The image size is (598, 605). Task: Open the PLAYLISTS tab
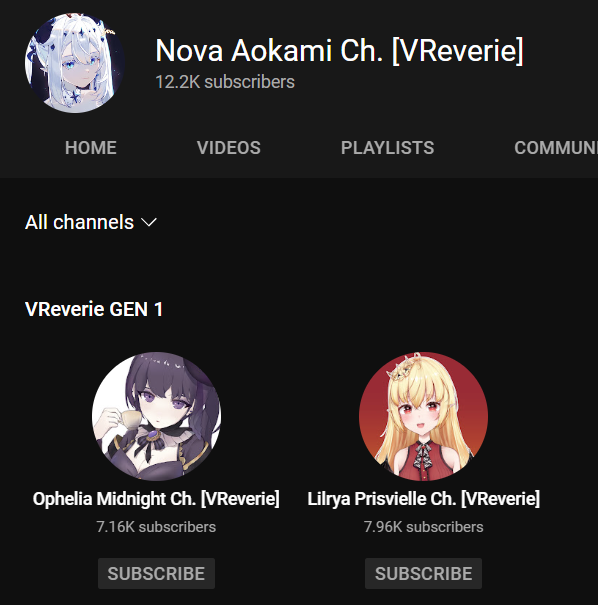tap(387, 148)
